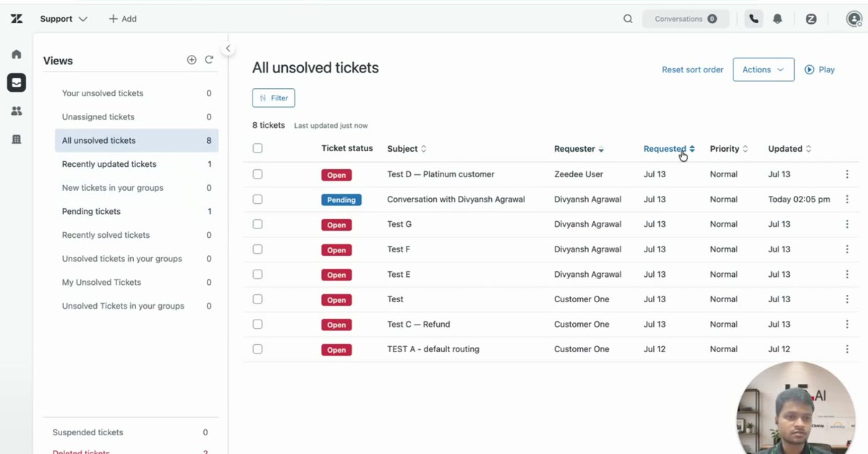Click the Filter button
The height and width of the screenshot is (454, 868).
273,98
